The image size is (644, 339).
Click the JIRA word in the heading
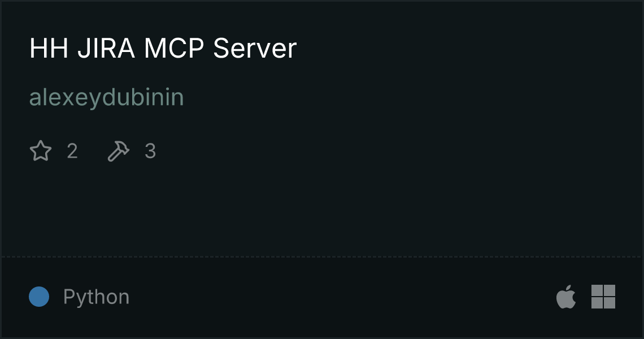point(106,48)
